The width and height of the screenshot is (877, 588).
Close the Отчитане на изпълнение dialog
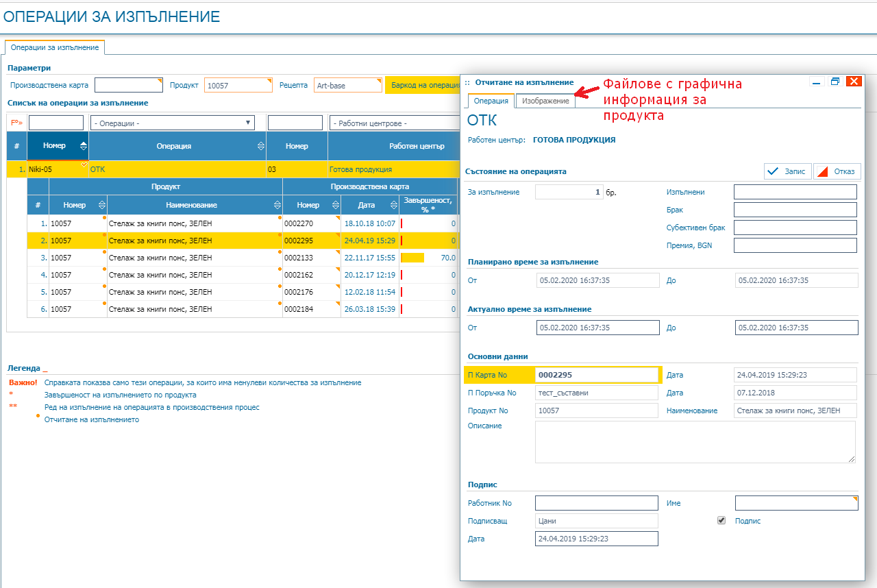[x=854, y=82]
